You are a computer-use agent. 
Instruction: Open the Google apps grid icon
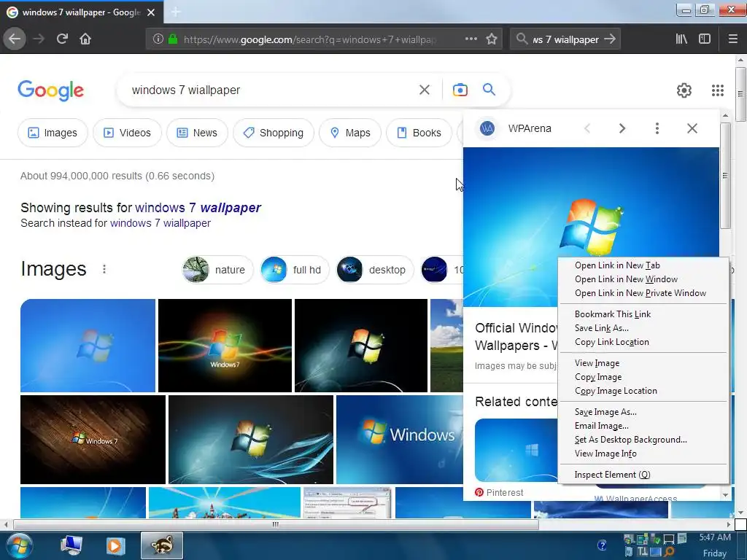tap(718, 90)
